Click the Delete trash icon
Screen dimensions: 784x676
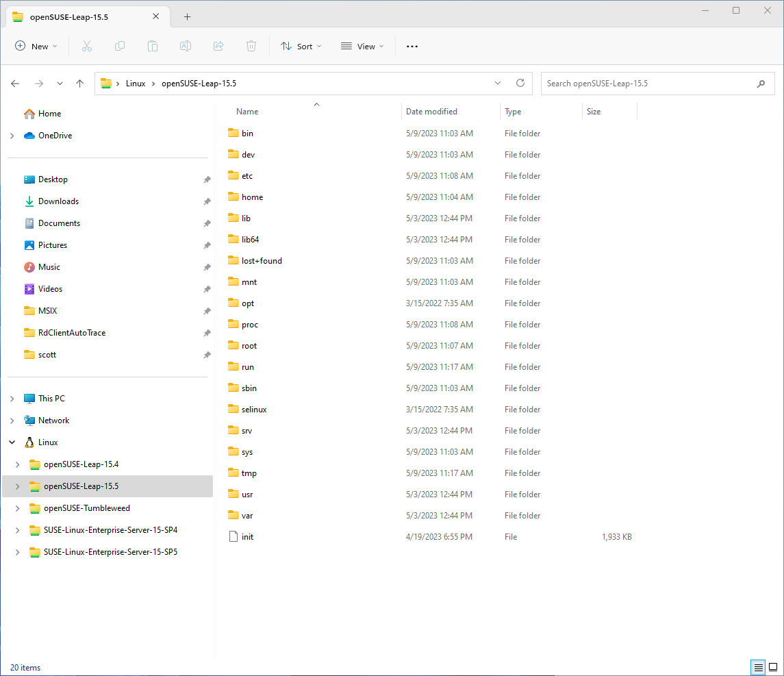tap(251, 46)
